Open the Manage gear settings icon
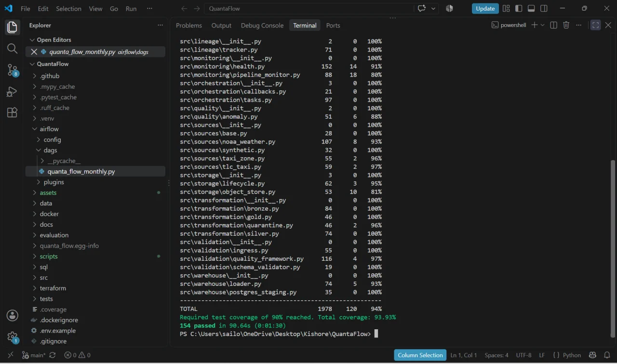Image resolution: width=617 pixels, height=364 pixels. click(x=13, y=337)
